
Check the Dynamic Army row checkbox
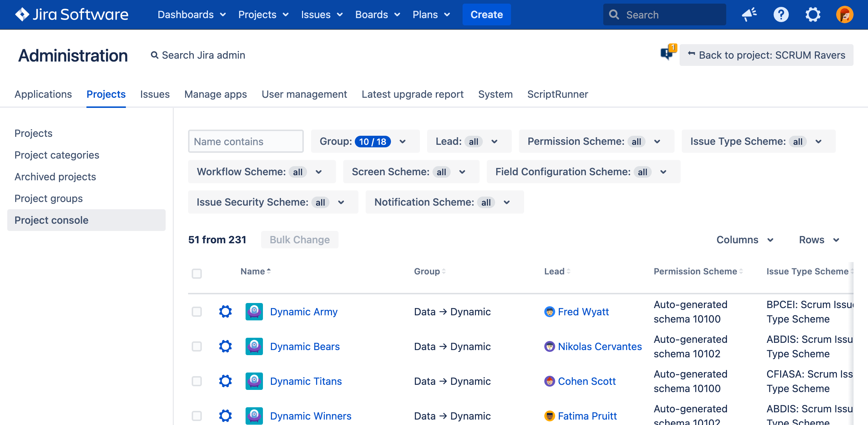pyautogui.click(x=197, y=312)
